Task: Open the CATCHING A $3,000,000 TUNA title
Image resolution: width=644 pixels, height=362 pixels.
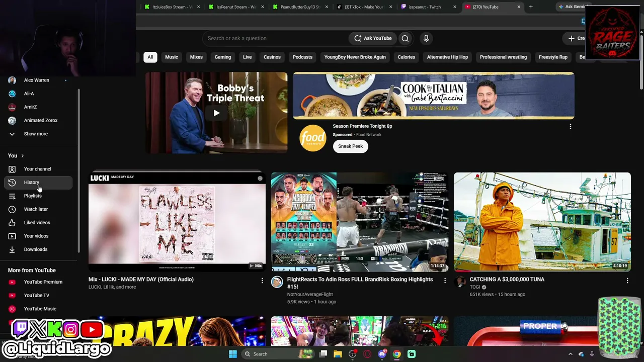Action: pyautogui.click(x=507, y=280)
